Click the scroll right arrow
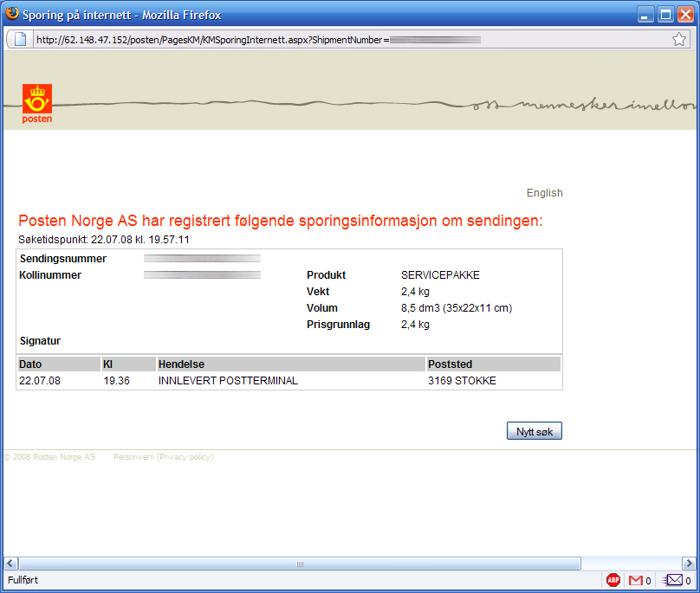Screen dimensions: 700x593 [x=689, y=564]
